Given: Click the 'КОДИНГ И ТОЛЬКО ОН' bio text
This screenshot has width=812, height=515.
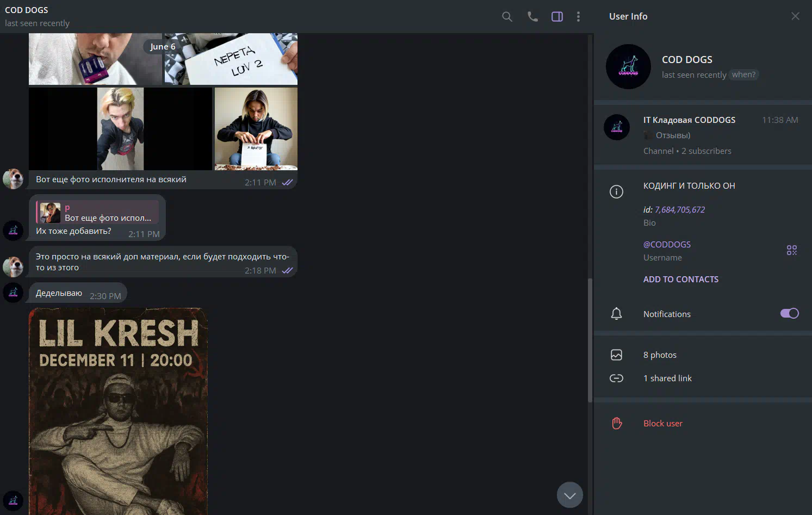Looking at the screenshot, I should (689, 185).
